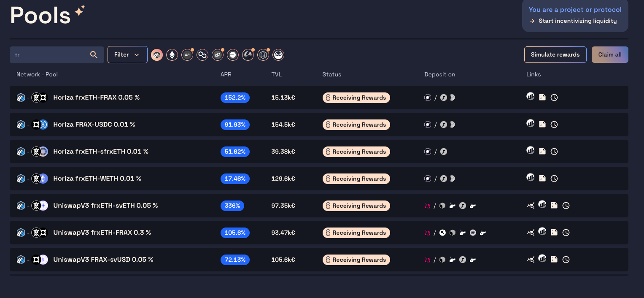Click graph-search icon for UniswapV3 frxETH-svETH
644x298 pixels.
click(x=531, y=206)
